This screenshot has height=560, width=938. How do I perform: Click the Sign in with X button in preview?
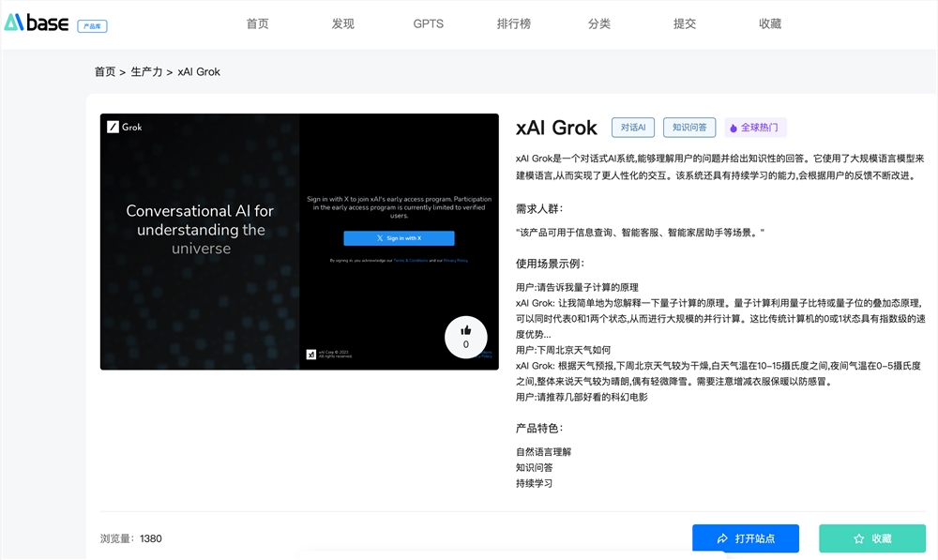point(399,238)
